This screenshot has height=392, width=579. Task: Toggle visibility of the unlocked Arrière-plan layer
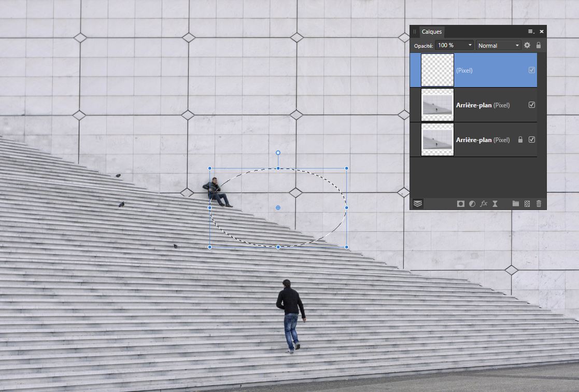coord(532,105)
